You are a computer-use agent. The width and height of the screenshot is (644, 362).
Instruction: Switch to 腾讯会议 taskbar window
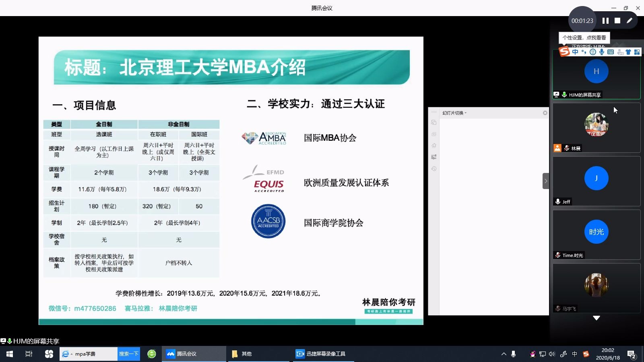194,354
